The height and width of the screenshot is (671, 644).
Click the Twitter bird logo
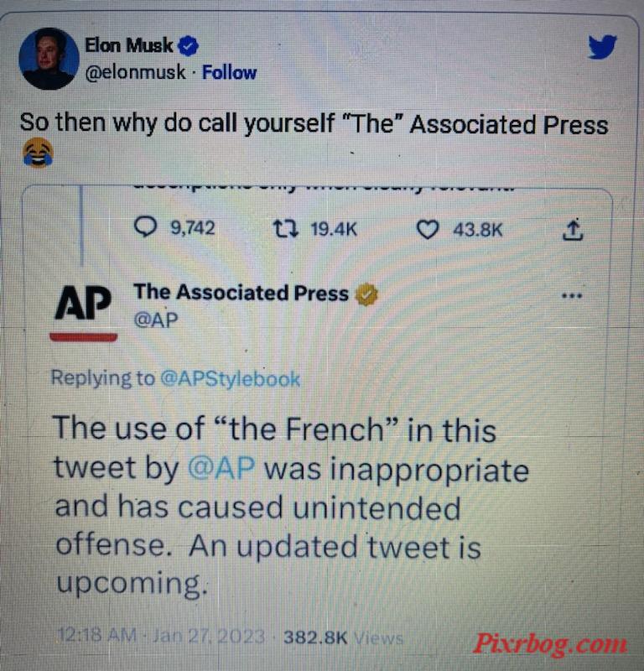(x=602, y=46)
